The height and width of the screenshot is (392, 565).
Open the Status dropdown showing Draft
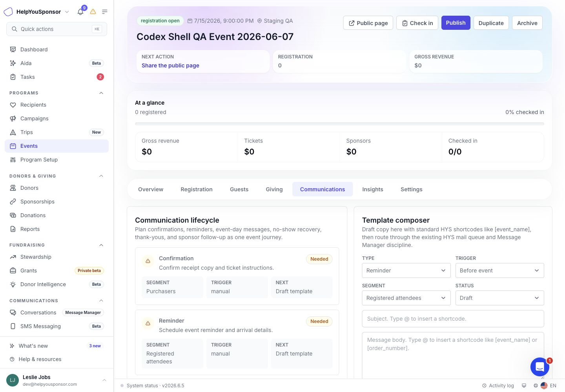tap(499, 298)
